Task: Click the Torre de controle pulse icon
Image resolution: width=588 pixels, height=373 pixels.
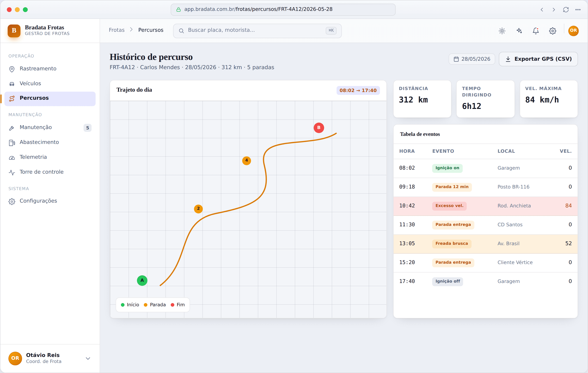Action: 12,173
